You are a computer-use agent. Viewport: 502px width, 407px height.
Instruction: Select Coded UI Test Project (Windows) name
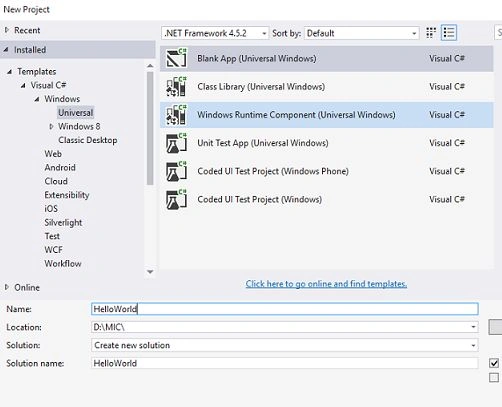260,199
